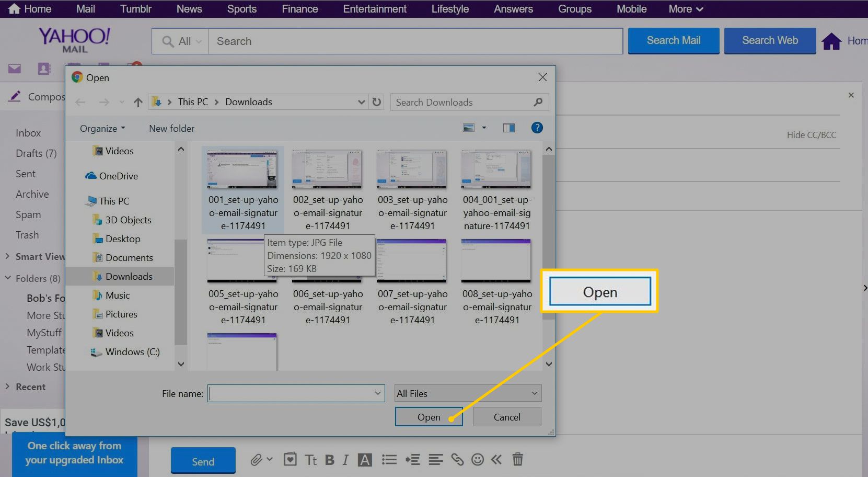Click the Yahoo Mail logo

tap(74, 40)
